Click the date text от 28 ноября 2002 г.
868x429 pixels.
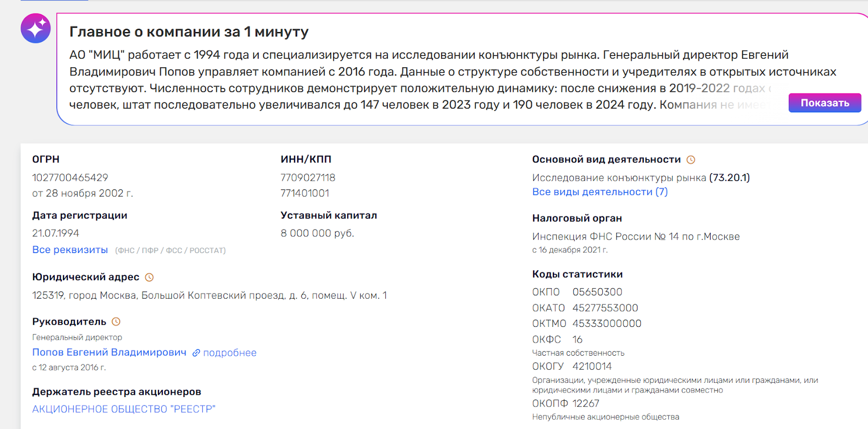(x=82, y=193)
